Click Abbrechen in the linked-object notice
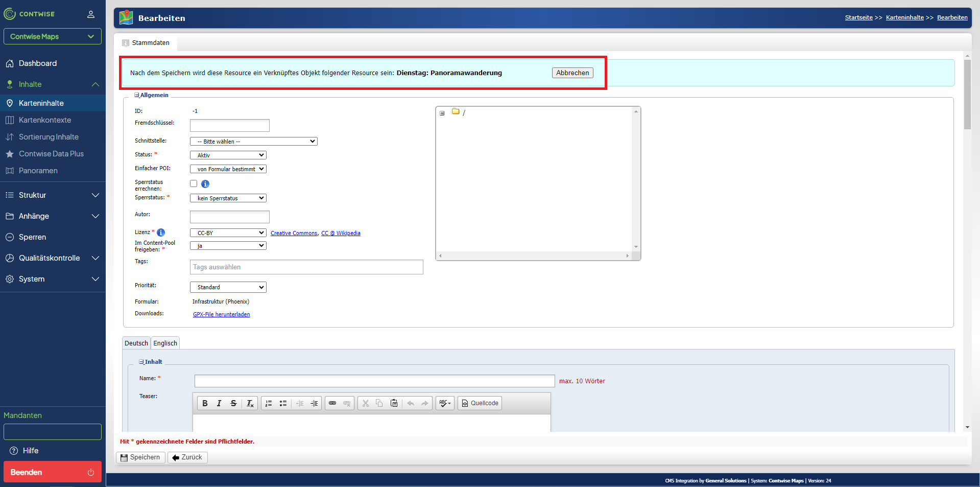Image resolution: width=980 pixels, height=487 pixels. click(572, 73)
